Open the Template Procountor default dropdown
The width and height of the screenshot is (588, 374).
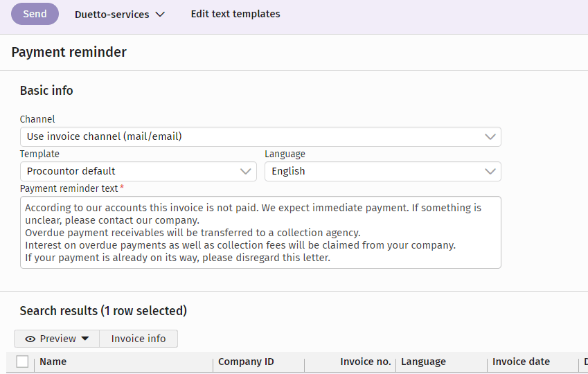(138, 171)
